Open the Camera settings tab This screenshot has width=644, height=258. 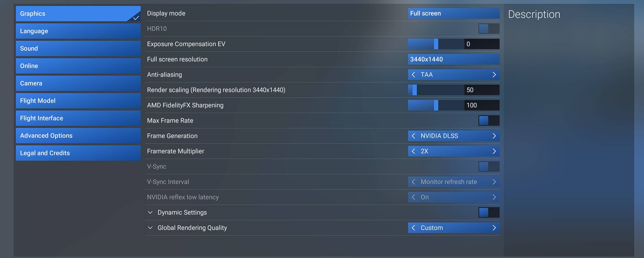(78, 83)
